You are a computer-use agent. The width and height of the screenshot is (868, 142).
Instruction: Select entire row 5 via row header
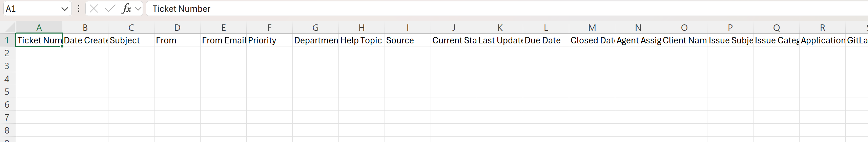[x=7, y=92]
